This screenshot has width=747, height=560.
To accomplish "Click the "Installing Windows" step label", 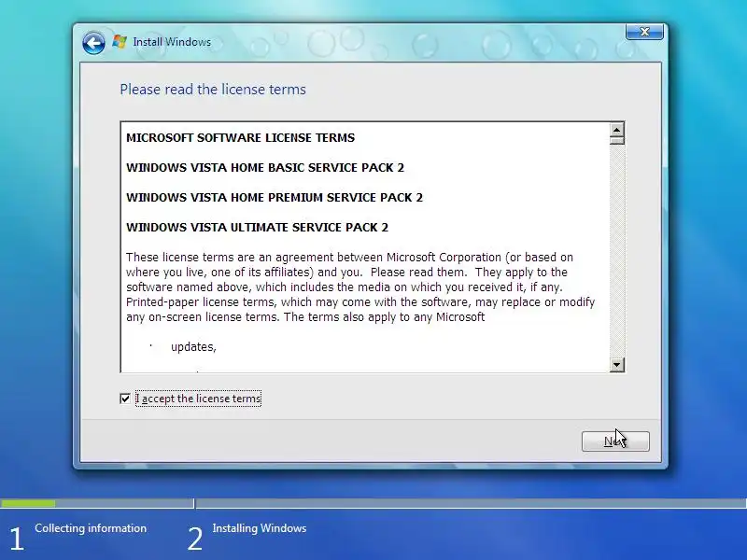I will point(260,528).
